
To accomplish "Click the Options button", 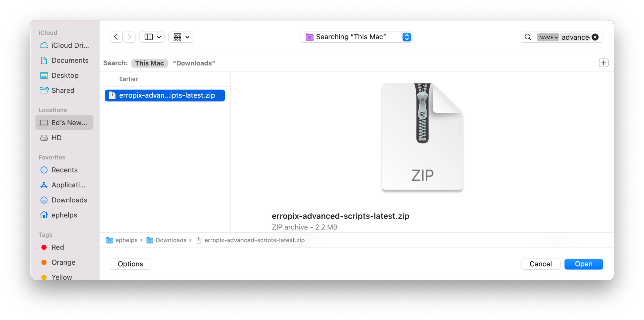I will click(x=130, y=264).
